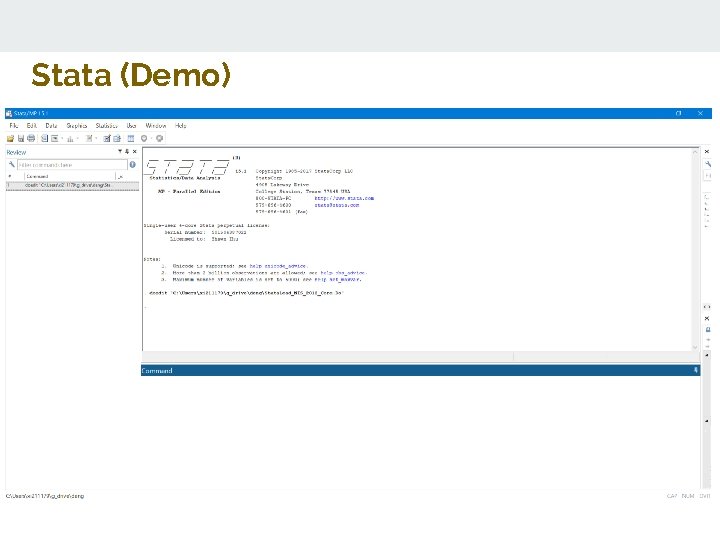Click the CAP indicator in status bar
Image resolution: width=720 pixels, height=540 pixels.
click(x=672, y=496)
